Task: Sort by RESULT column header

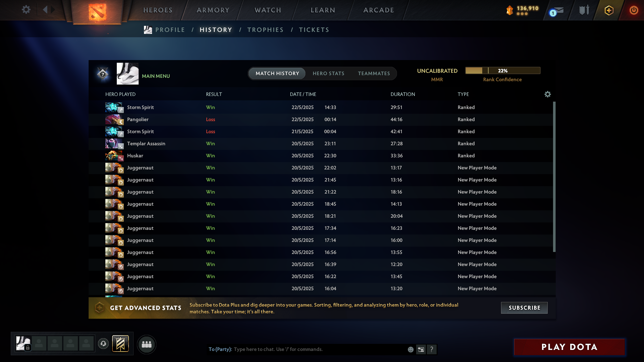Action: [214, 94]
